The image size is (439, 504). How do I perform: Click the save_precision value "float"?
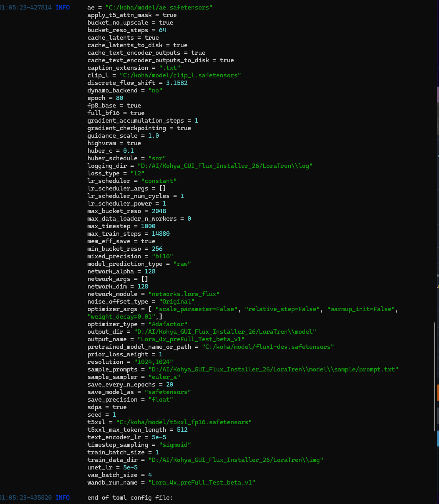tap(161, 400)
